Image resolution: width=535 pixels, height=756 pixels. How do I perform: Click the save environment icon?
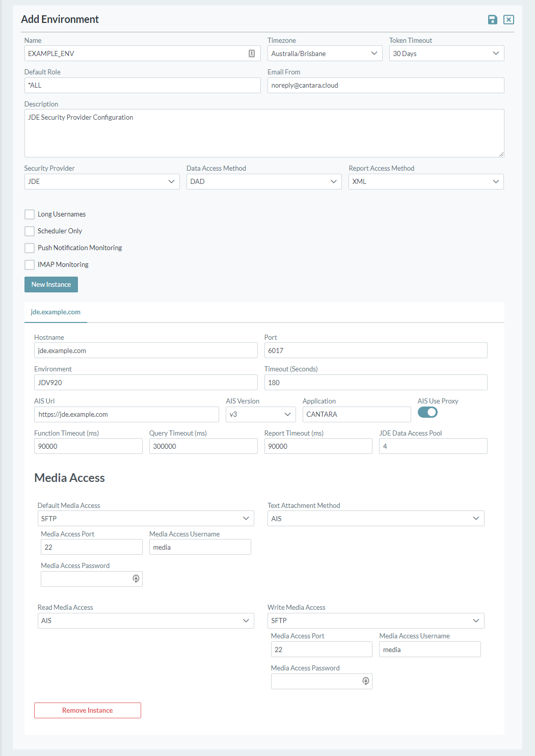492,20
